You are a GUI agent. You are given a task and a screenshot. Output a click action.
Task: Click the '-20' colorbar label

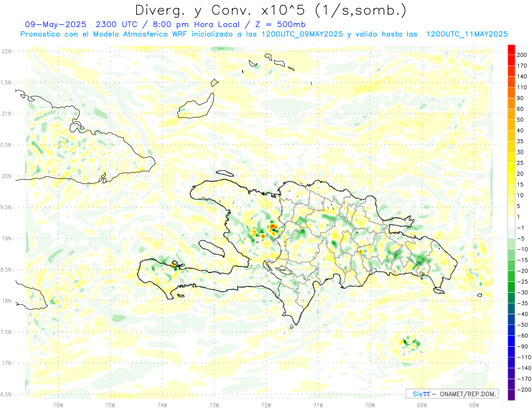(523, 271)
